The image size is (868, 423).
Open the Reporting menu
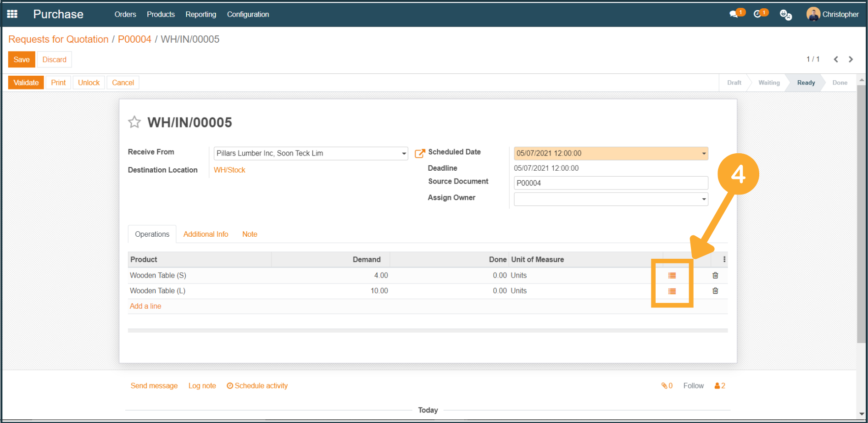tap(200, 14)
